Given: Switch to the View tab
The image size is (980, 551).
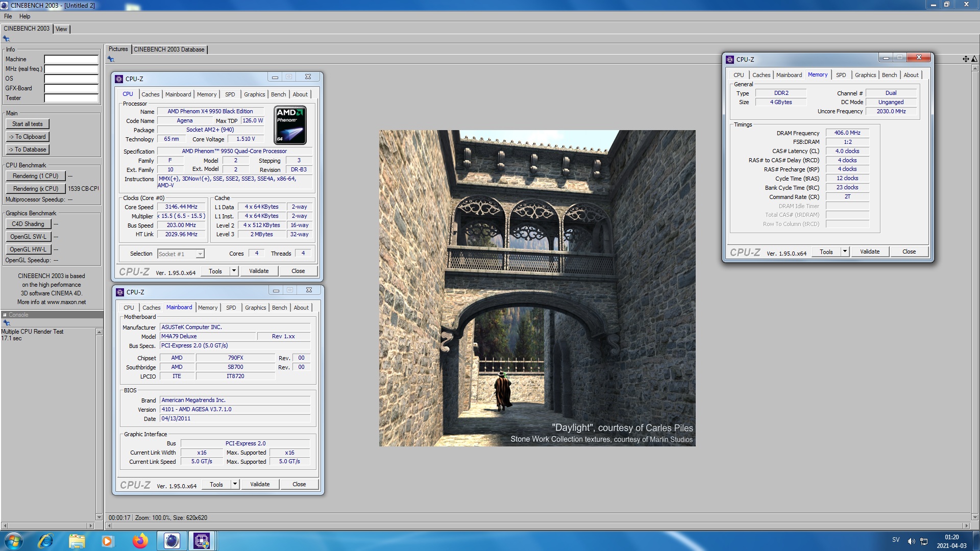Looking at the screenshot, I should click(61, 29).
